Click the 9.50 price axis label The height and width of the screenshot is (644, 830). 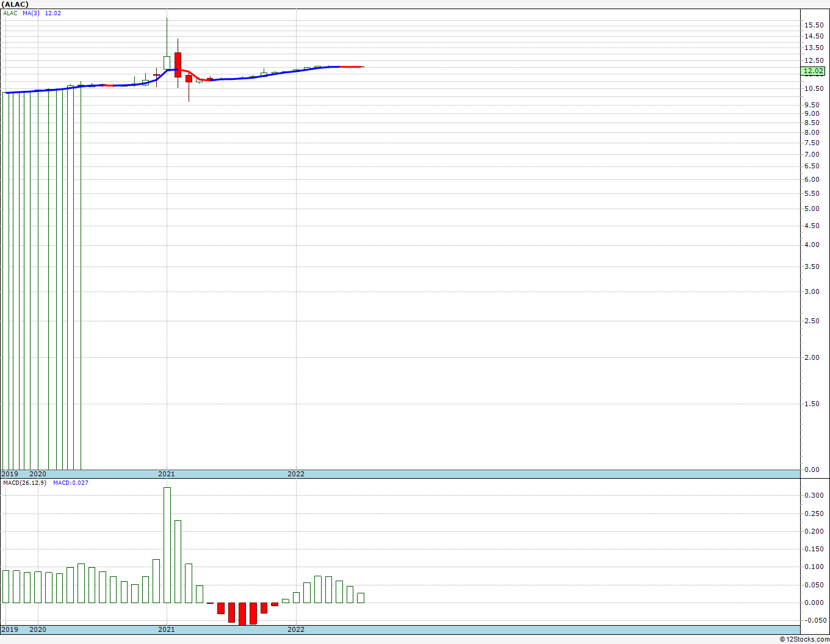812,105
